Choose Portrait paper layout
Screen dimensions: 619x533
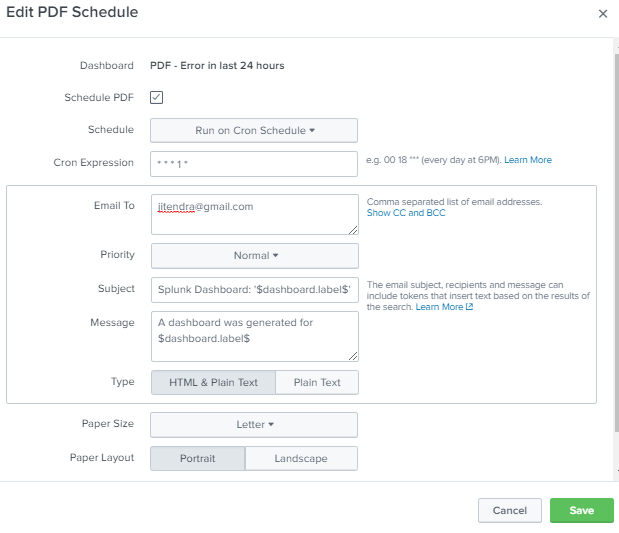(x=197, y=459)
